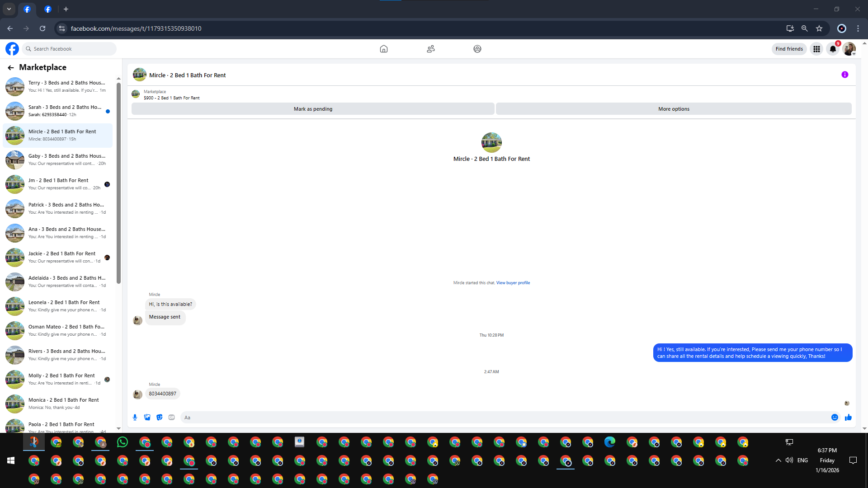This screenshot has width=868, height=488.
Task: Click More options button
Action: 674,109
